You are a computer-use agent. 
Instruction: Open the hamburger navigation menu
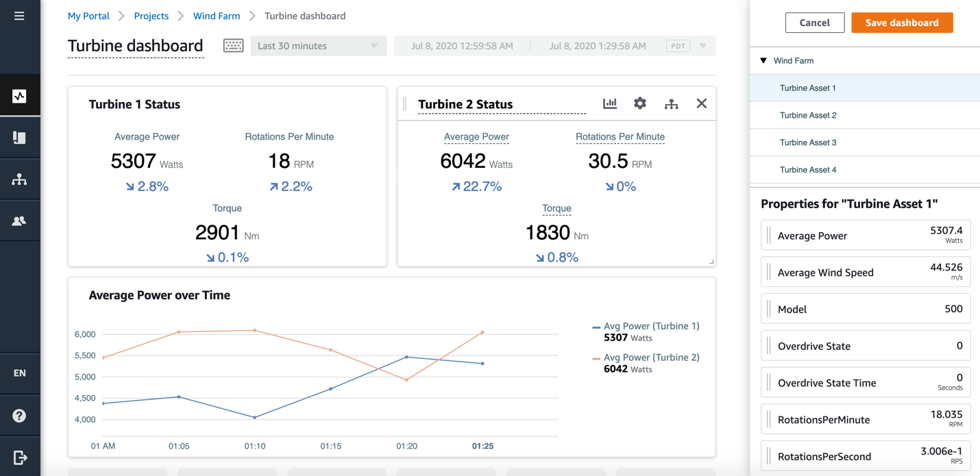point(20,16)
